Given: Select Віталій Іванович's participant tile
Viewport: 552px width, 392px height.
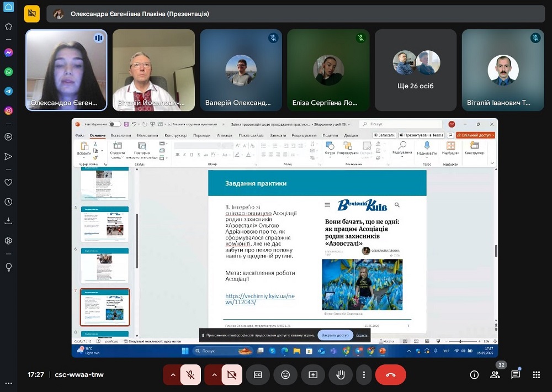Looking at the screenshot, I should (x=503, y=70).
